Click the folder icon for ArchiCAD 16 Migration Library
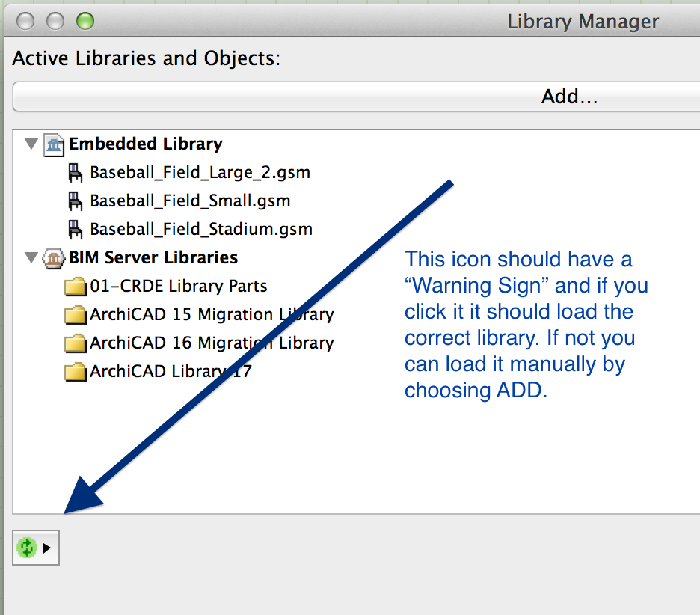 point(76,343)
